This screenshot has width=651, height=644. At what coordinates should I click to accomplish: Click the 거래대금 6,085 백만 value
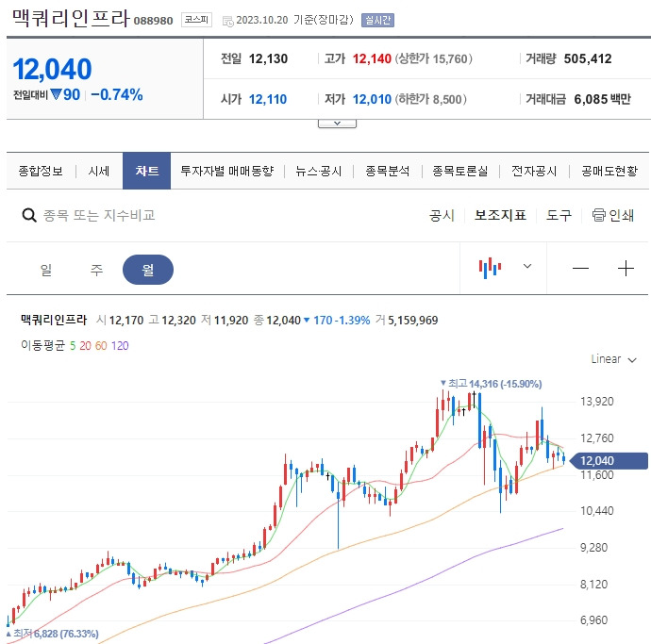click(603, 99)
